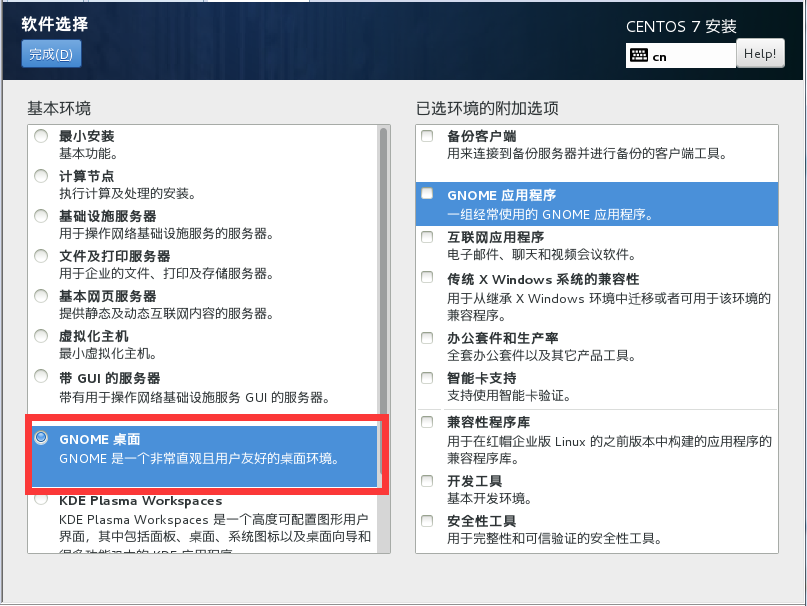The width and height of the screenshot is (807, 606).
Task: Click the text 用来连接到备份服务器并进行备份的客户端工具。
Action: [587, 153]
